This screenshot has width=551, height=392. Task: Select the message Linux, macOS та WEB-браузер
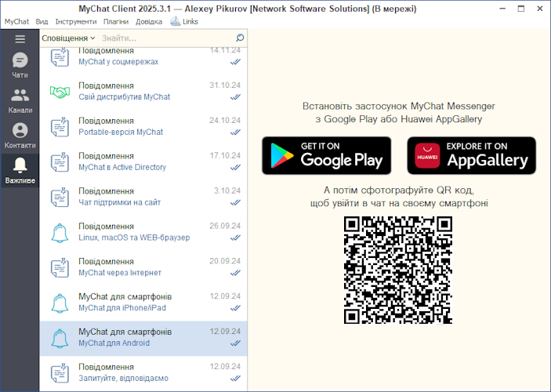[143, 233]
